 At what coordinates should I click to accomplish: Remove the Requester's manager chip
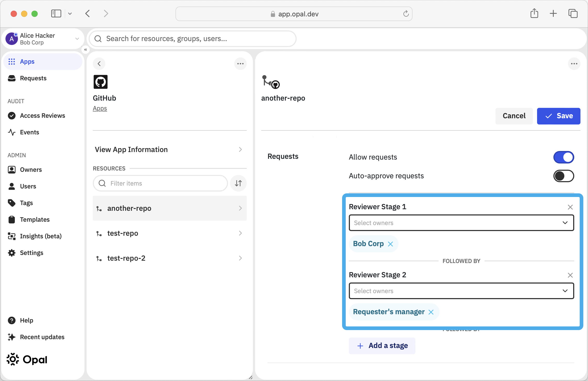pos(431,312)
